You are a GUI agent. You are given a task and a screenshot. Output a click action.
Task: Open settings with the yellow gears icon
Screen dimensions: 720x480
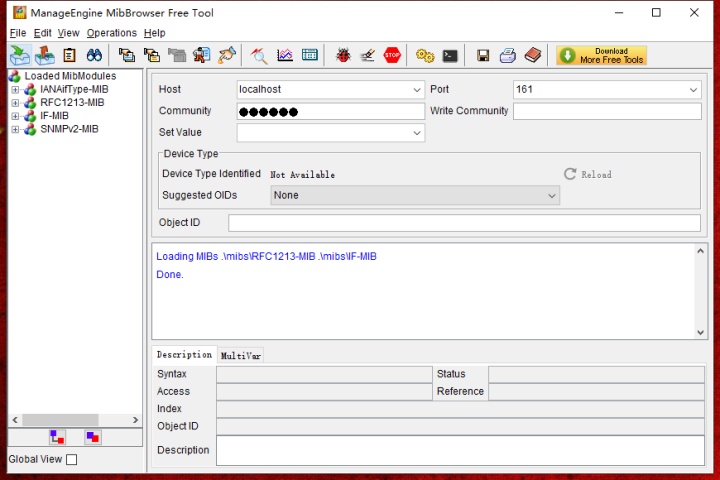click(425, 56)
